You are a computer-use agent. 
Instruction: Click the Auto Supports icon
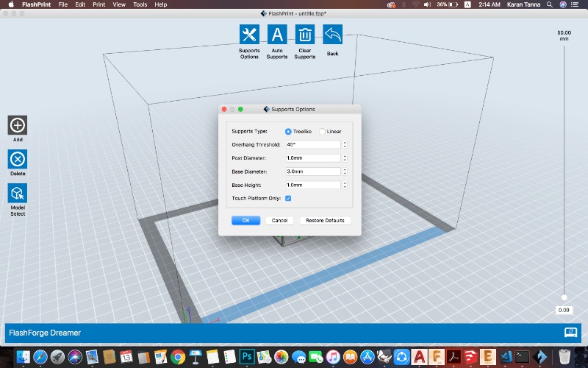coord(277,35)
